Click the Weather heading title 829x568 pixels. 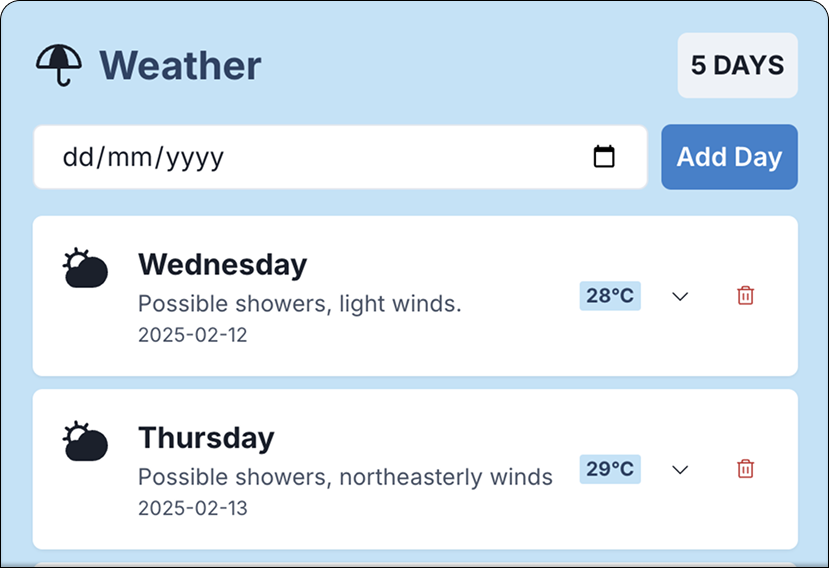(180, 66)
